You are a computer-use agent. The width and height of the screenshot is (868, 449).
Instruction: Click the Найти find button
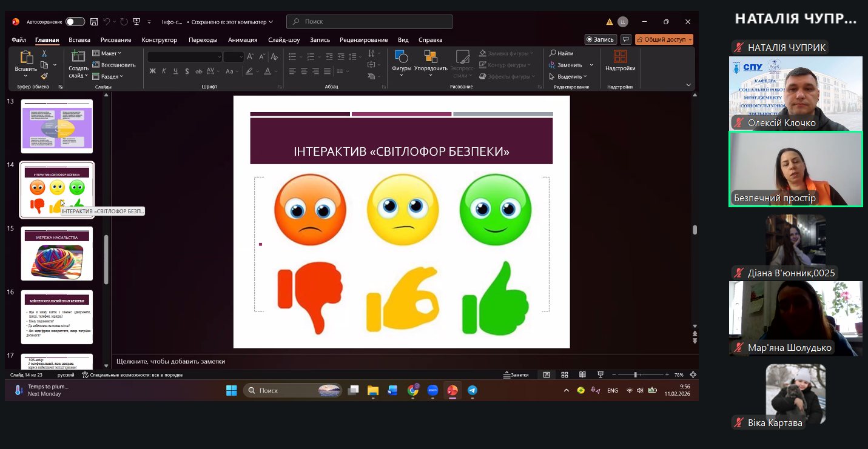click(x=562, y=53)
